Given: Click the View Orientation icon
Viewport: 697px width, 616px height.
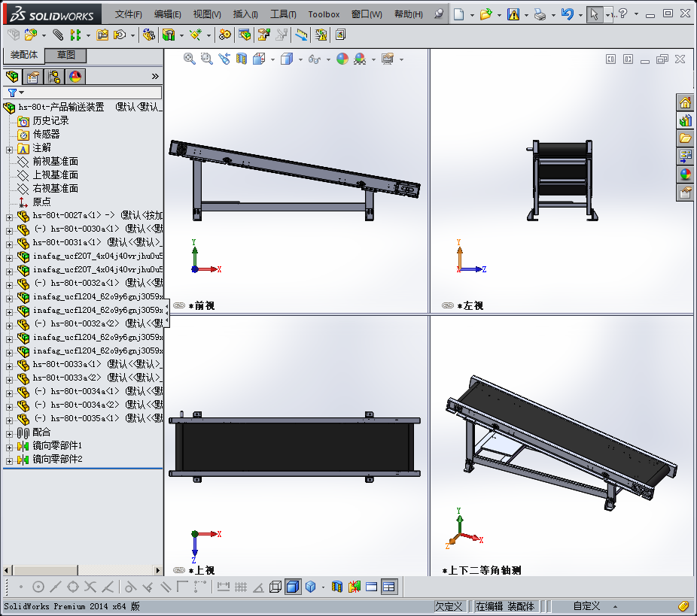Looking at the screenshot, I should (x=259, y=59).
